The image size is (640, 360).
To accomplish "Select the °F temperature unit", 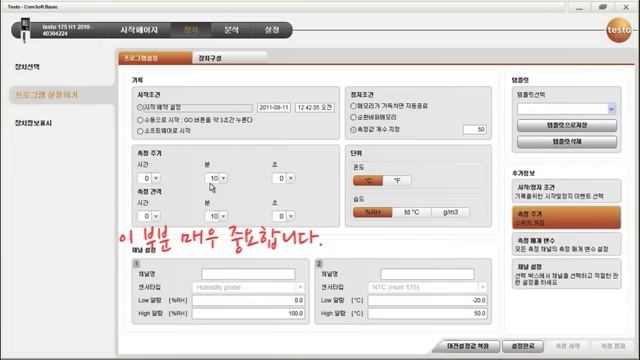I will pos(397,180).
